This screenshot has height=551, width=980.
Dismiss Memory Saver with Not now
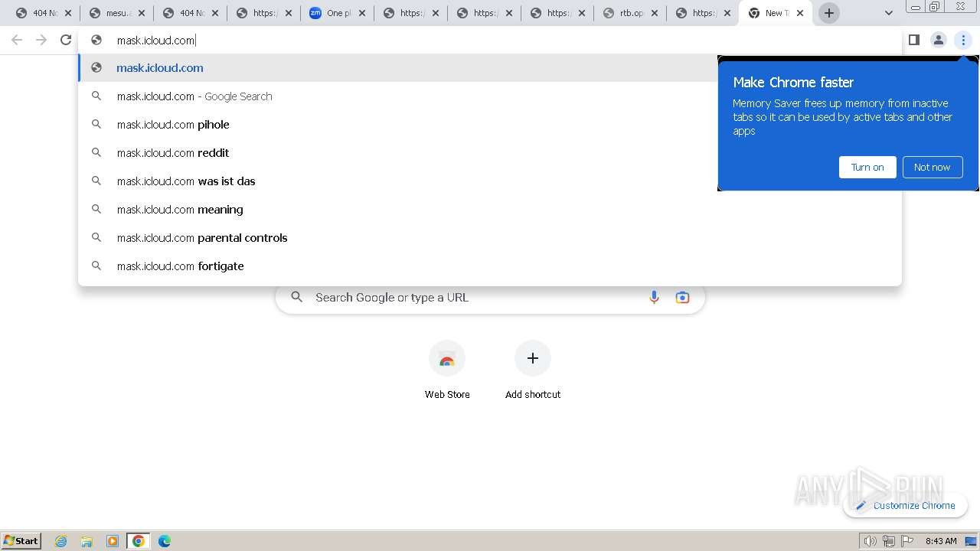pos(932,167)
